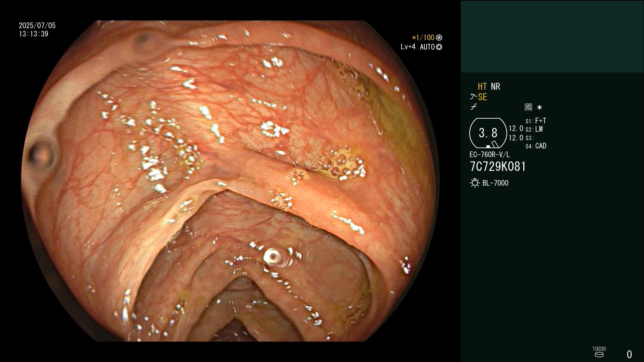The width and height of the screenshot is (644, 362).
Task: Click the light source lamp icon
Action: coord(475,183)
